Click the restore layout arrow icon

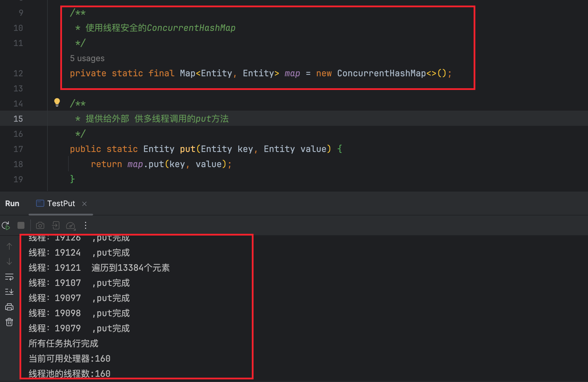(x=56, y=225)
